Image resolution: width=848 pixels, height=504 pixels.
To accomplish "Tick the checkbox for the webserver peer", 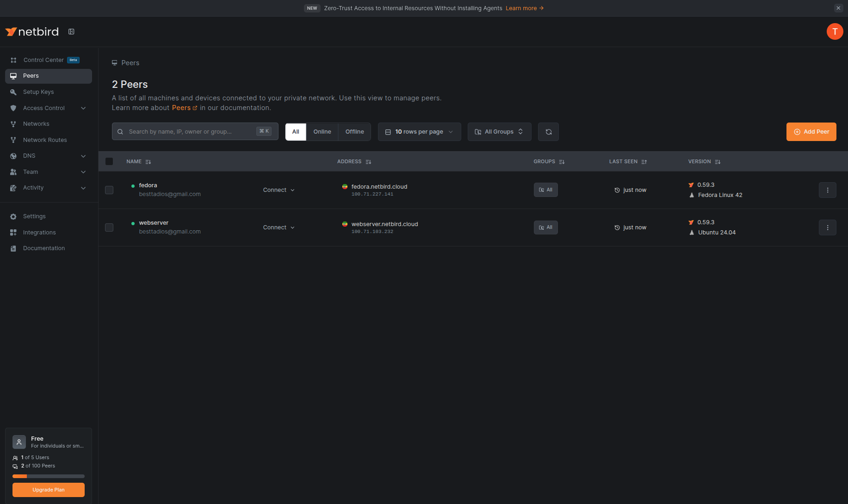I will (x=109, y=227).
